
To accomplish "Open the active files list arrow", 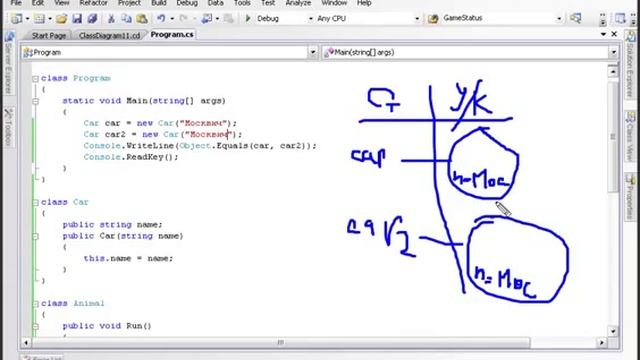I will 603,34.
